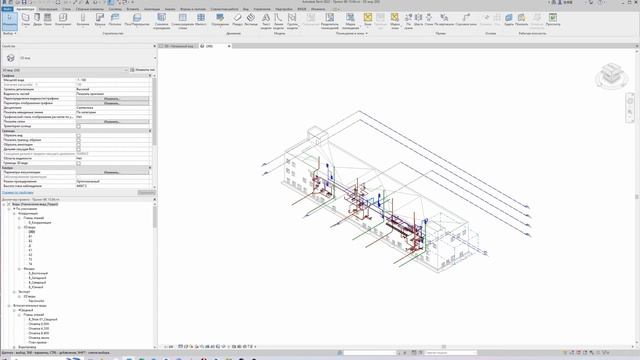Choose the Дверь (Door) tool

[x=37, y=20]
